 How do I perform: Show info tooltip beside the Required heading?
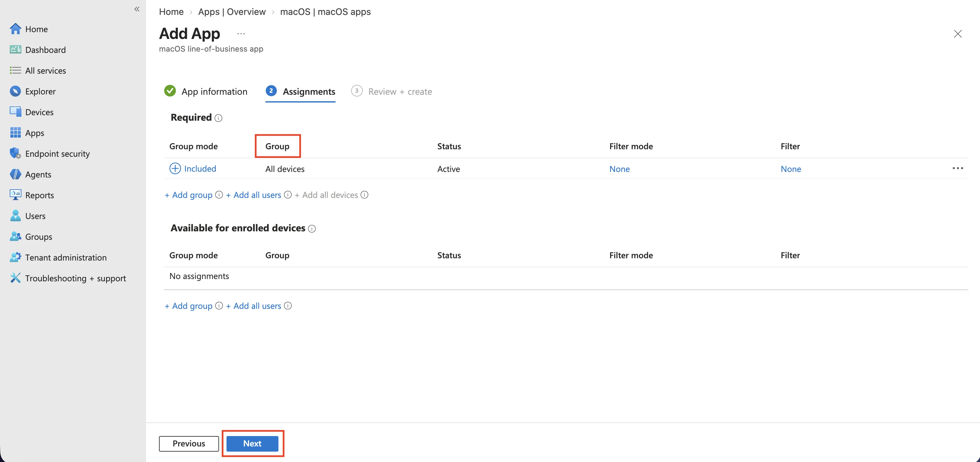coord(218,118)
